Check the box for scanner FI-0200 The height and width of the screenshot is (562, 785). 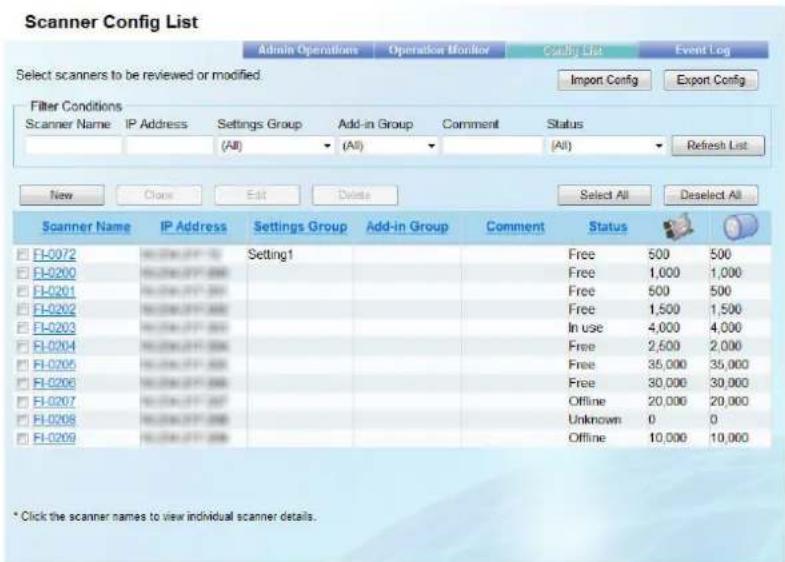[x=23, y=273]
